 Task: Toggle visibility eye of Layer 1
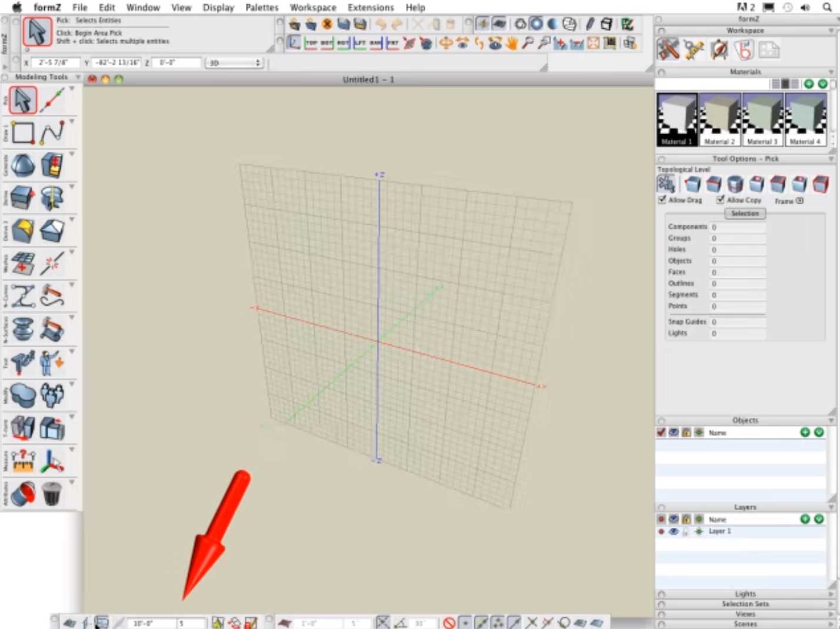point(674,531)
